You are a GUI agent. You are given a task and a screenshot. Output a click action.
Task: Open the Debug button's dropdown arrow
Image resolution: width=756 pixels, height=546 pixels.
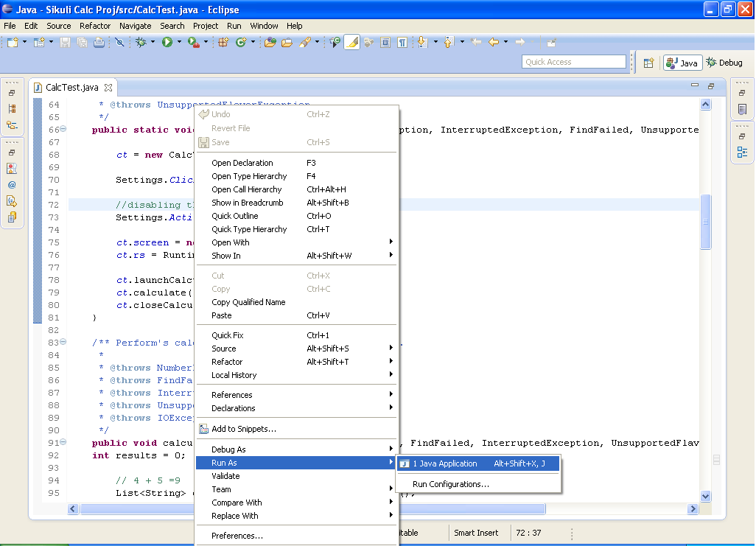tap(153, 43)
